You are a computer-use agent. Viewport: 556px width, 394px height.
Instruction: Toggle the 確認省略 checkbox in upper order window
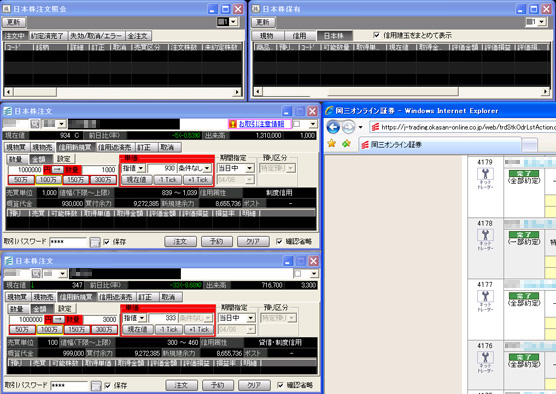279,242
